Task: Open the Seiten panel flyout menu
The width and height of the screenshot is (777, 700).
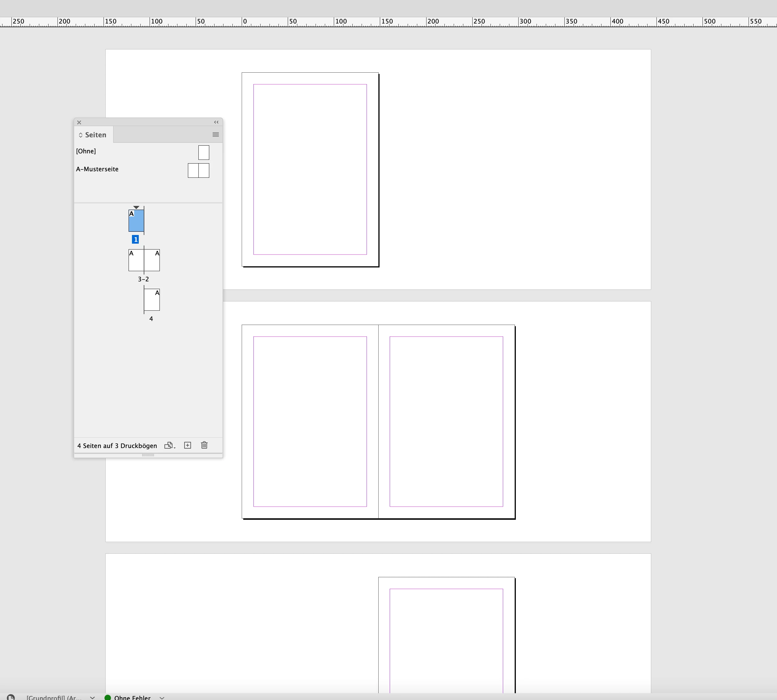Action: (x=216, y=134)
